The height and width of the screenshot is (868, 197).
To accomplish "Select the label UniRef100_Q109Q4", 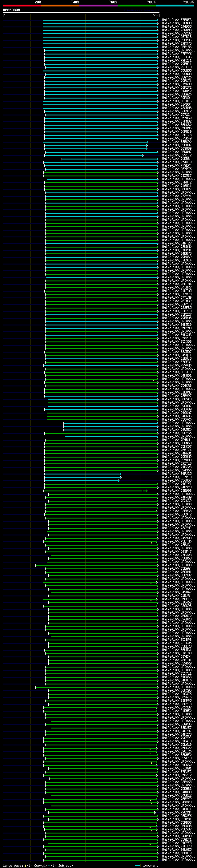I will tap(177, 104).
